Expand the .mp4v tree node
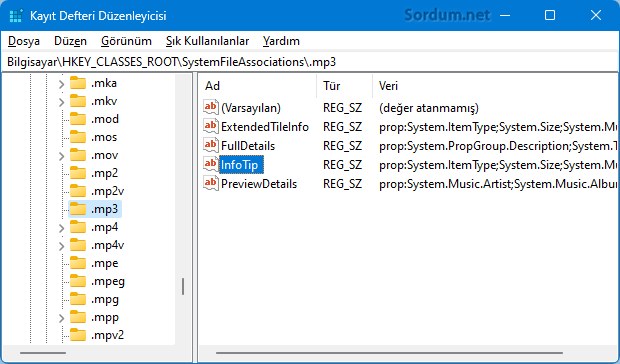 point(61,246)
